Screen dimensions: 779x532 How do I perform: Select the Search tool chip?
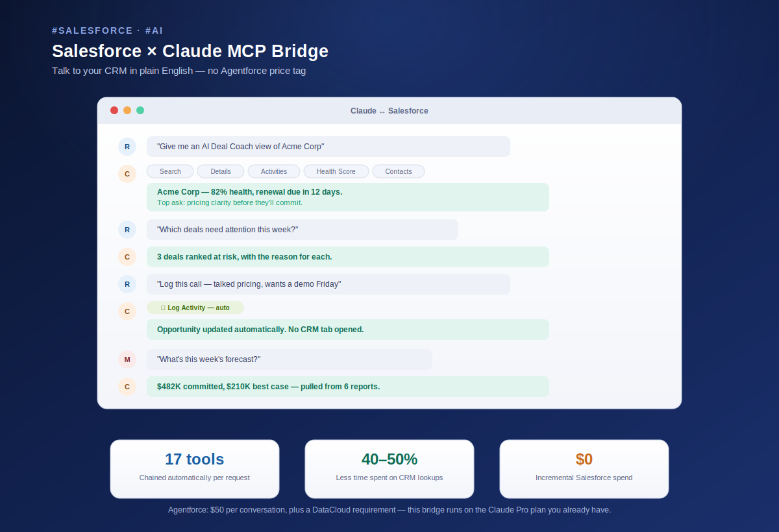170,171
